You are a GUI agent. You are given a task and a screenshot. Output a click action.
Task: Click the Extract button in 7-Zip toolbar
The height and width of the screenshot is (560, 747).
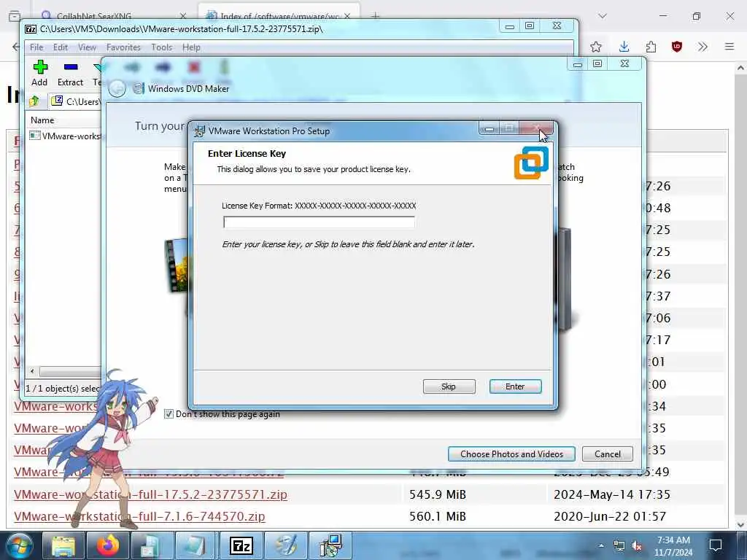[x=70, y=73]
